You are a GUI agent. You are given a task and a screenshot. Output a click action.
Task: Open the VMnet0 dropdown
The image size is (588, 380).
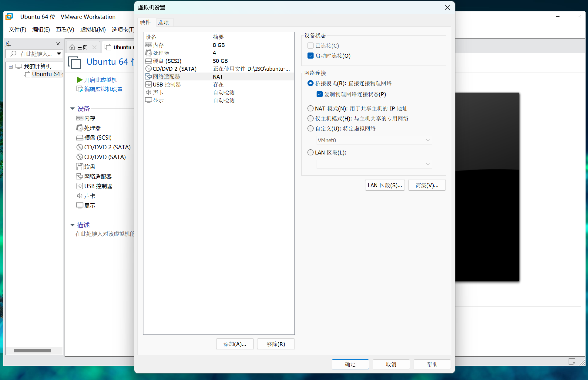[374, 140]
